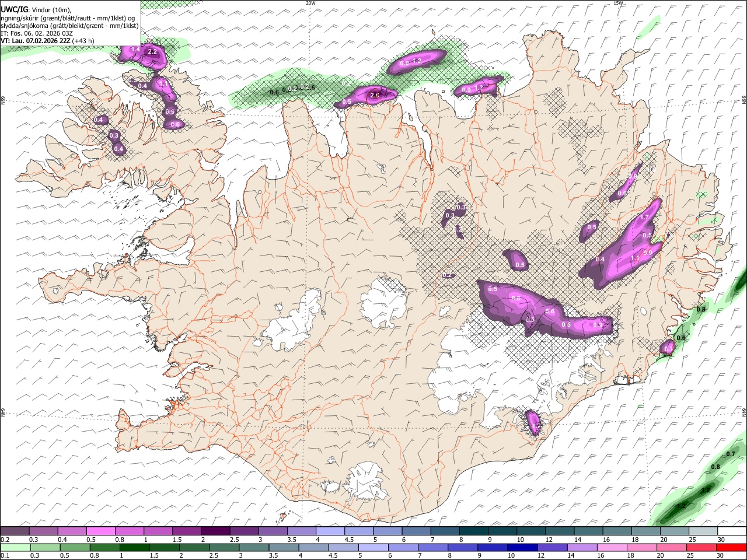Select the snow legend swatch between 6 and 7
The height and width of the screenshot is (560, 747).
416,531
